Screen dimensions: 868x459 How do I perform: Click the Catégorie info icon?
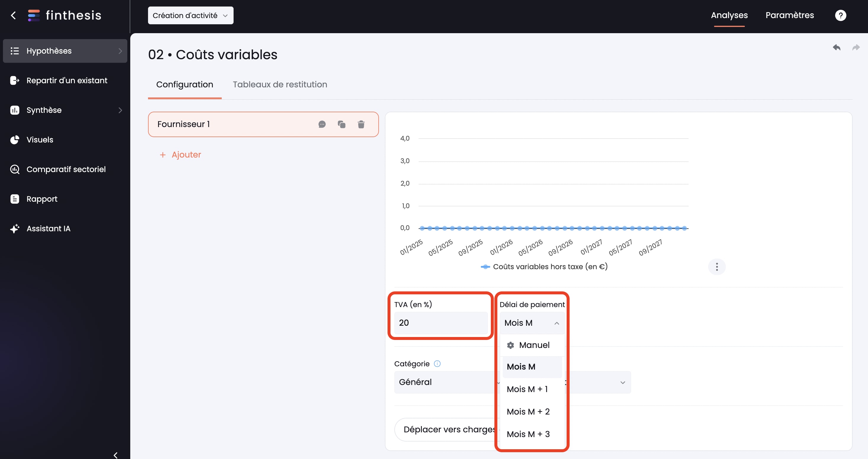point(437,364)
